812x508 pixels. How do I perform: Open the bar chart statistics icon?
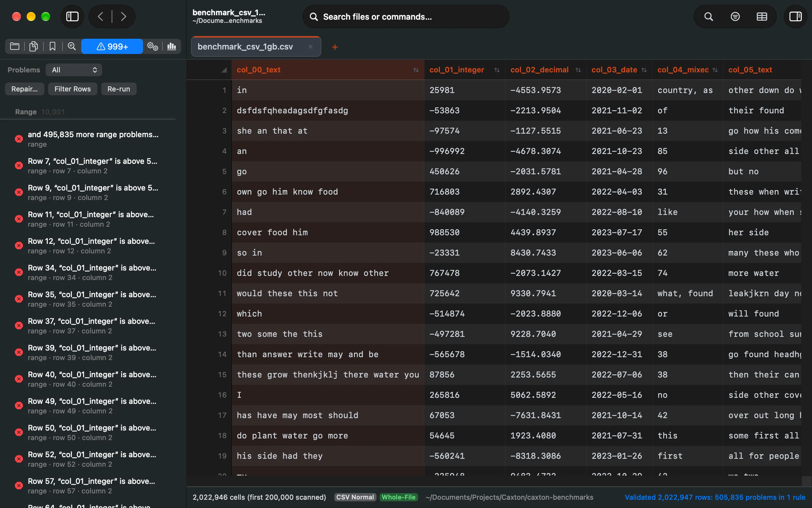tap(172, 46)
